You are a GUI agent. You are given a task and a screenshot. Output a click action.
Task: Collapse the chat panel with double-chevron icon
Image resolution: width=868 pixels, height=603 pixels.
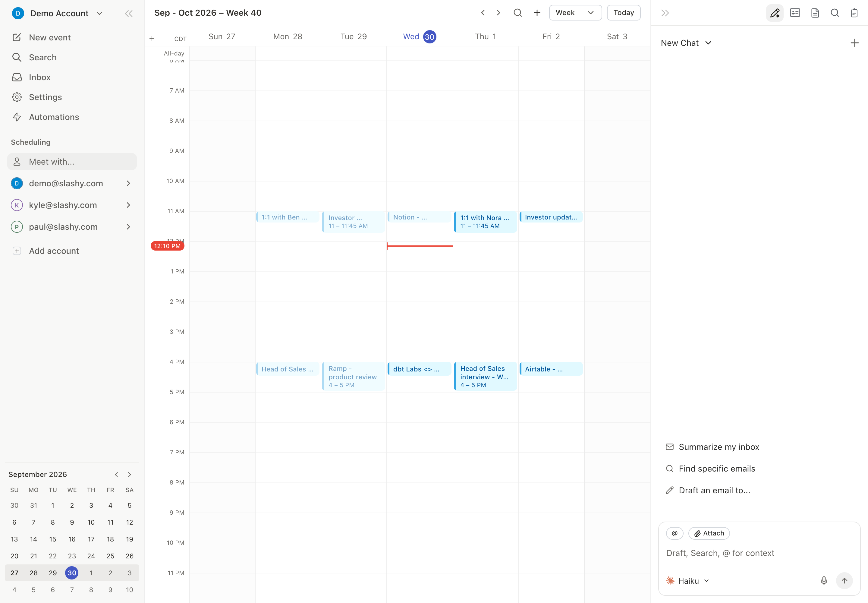[x=665, y=13]
